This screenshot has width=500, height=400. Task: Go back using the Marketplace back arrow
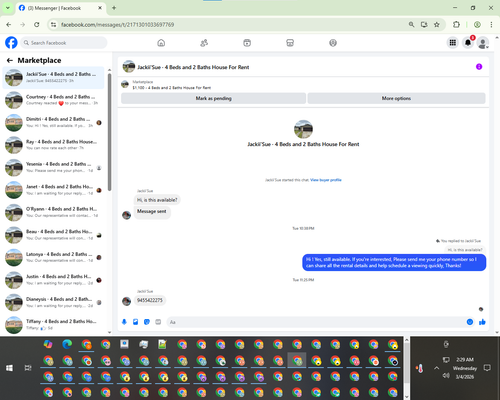coord(10,60)
